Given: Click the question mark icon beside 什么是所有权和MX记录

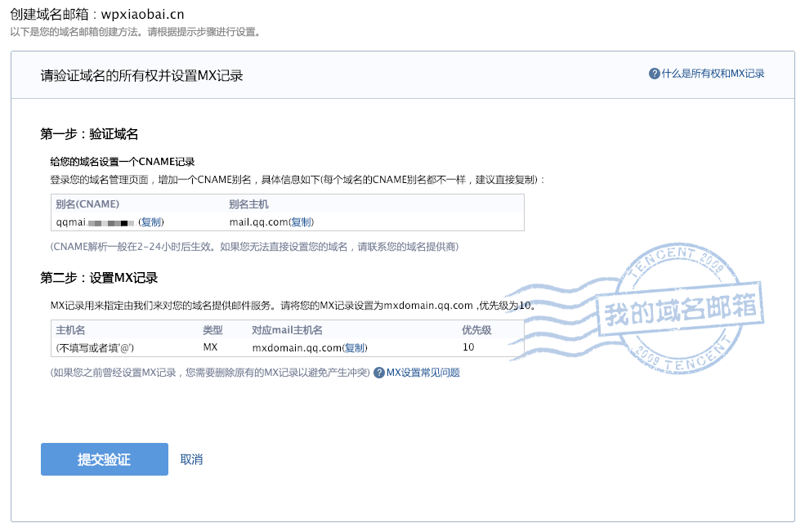Looking at the screenshot, I should click(654, 74).
